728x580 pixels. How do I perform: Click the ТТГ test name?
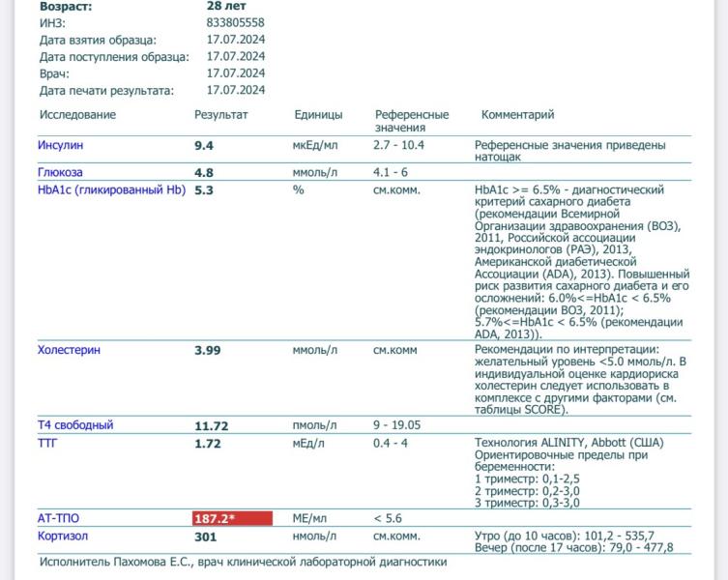[47, 443]
